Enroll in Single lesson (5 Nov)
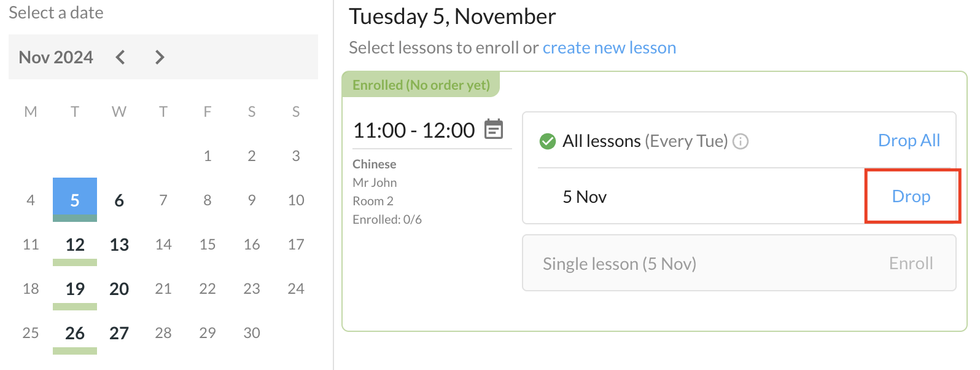The height and width of the screenshot is (370, 980). point(911,264)
